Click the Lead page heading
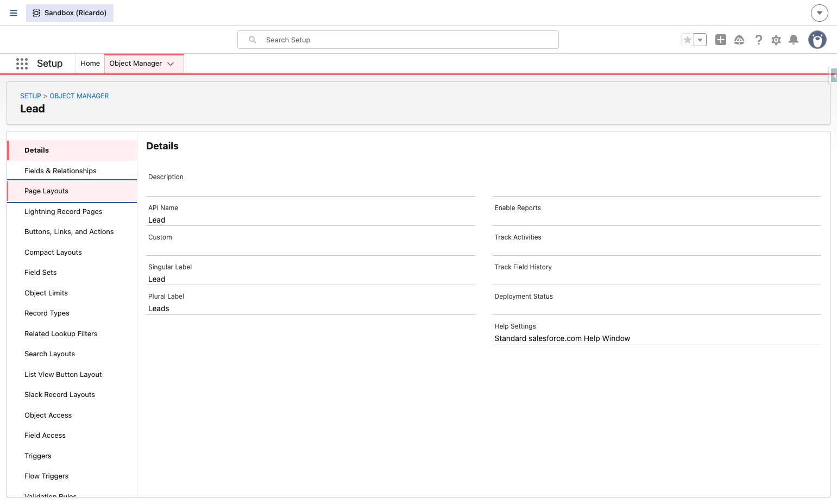The width and height of the screenshot is (837, 504). (33, 109)
